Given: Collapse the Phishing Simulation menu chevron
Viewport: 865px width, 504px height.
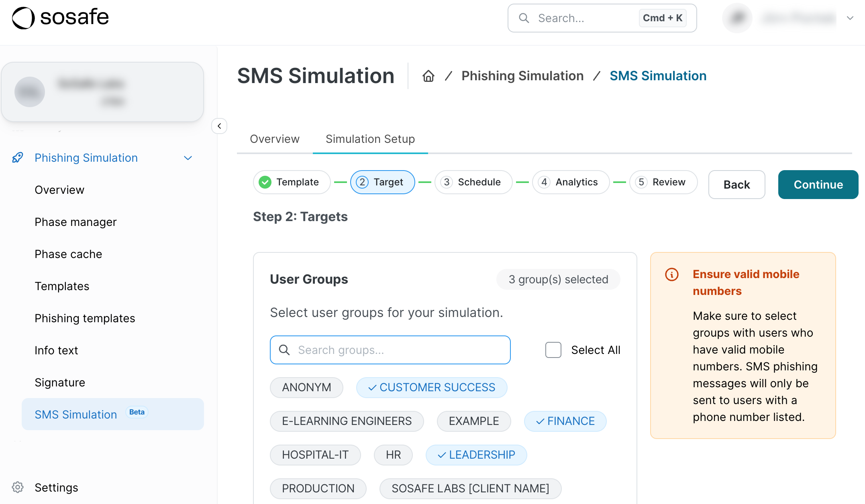Looking at the screenshot, I should pyautogui.click(x=188, y=158).
